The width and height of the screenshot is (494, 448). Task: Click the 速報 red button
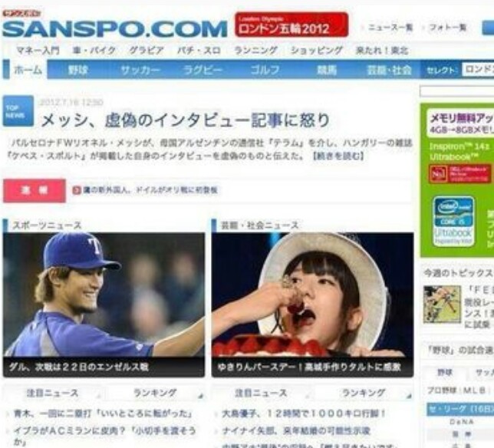(35, 190)
